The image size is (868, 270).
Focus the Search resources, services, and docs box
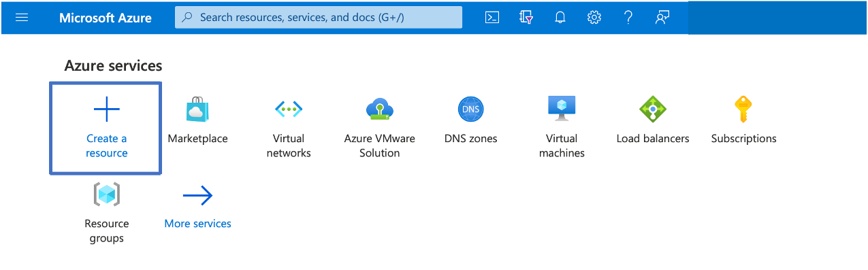coord(319,18)
